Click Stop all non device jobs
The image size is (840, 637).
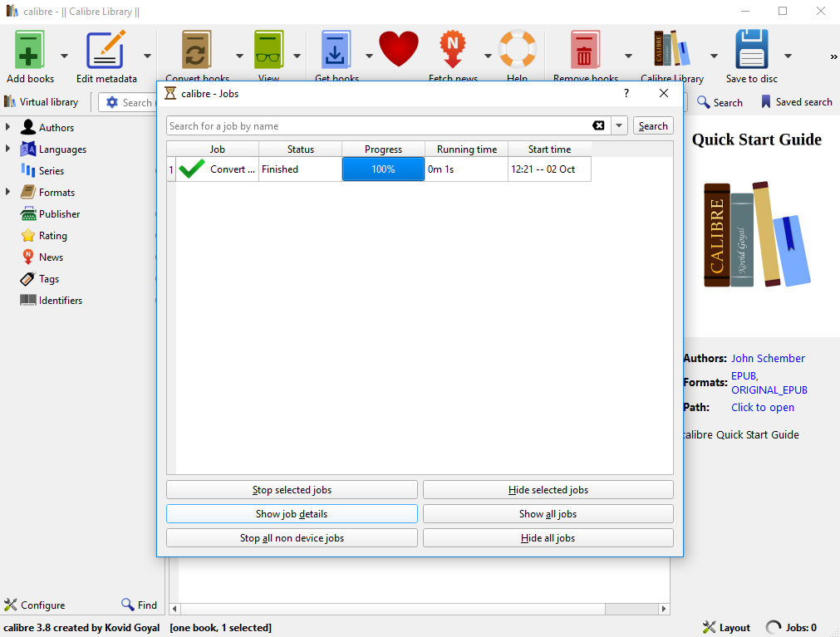(292, 538)
